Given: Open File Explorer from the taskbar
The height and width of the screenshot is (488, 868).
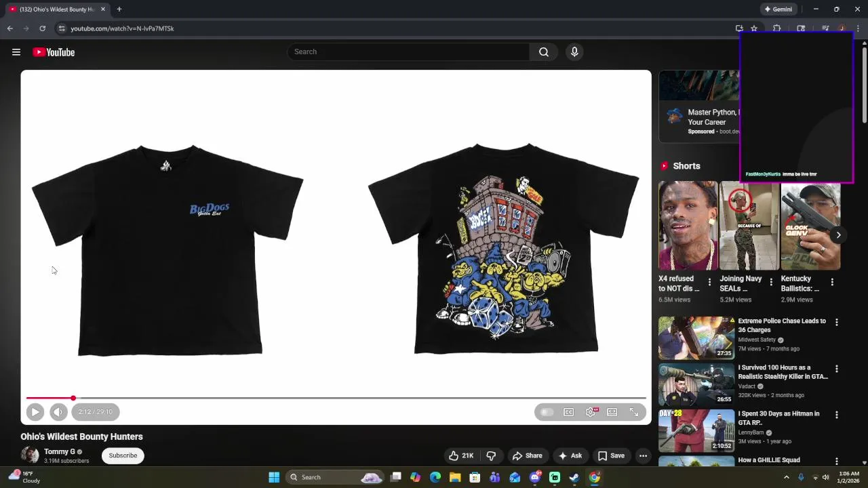Looking at the screenshot, I should pos(455,477).
